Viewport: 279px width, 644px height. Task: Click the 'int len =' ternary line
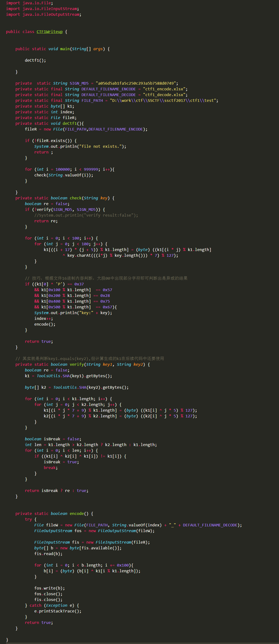pos(91,445)
